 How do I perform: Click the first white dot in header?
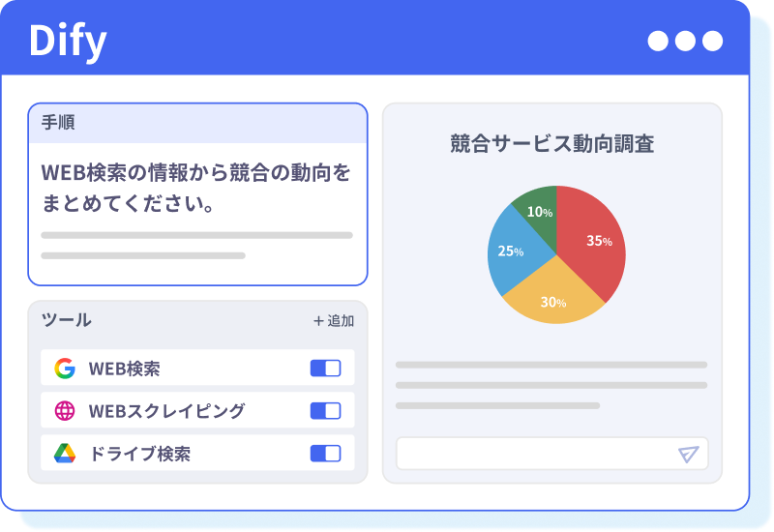tap(658, 41)
